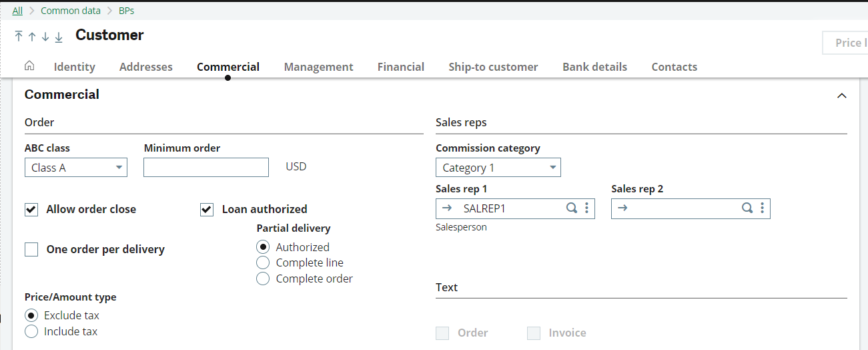Select Complete line partial delivery option
This screenshot has width=868, height=350.
click(x=263, y=263)
